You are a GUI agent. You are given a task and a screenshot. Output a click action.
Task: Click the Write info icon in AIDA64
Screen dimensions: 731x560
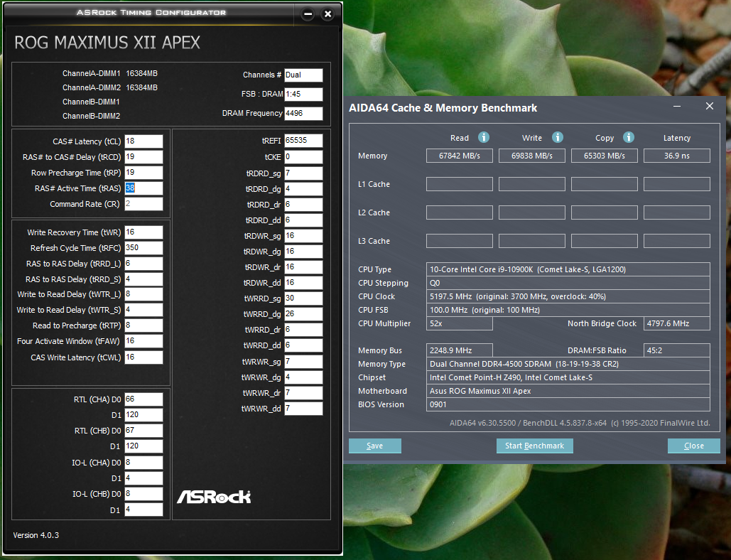point(557,137)
